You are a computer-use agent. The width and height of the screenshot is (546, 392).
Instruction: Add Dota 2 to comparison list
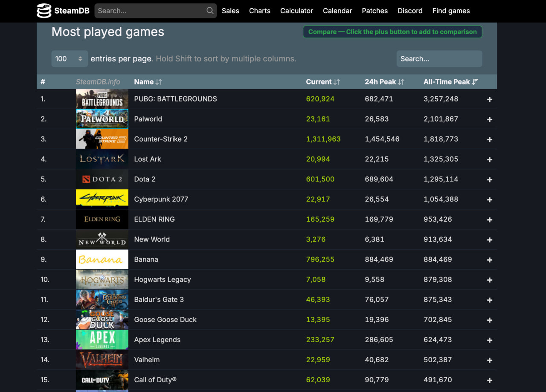pyautogui.click(x=490, y=180)
